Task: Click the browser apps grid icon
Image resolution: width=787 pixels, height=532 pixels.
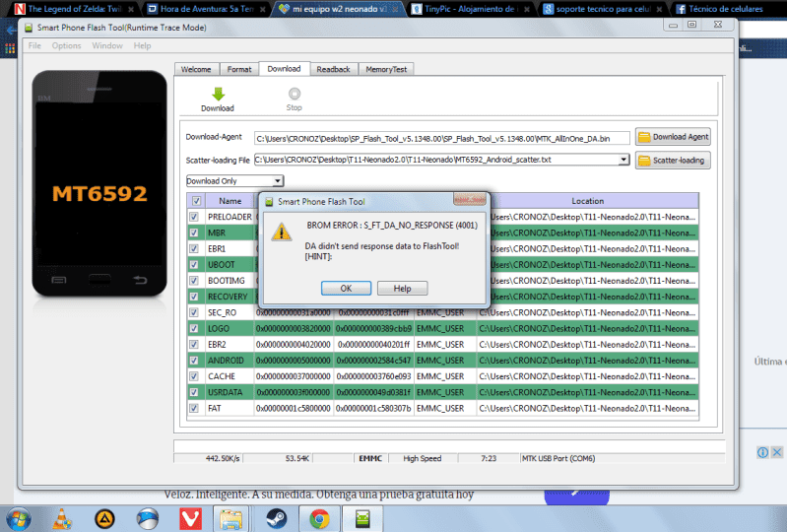Action: 10,48
